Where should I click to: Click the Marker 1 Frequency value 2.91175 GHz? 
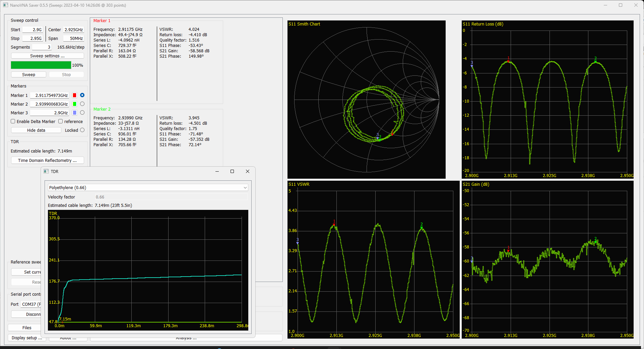click(130, 29)
